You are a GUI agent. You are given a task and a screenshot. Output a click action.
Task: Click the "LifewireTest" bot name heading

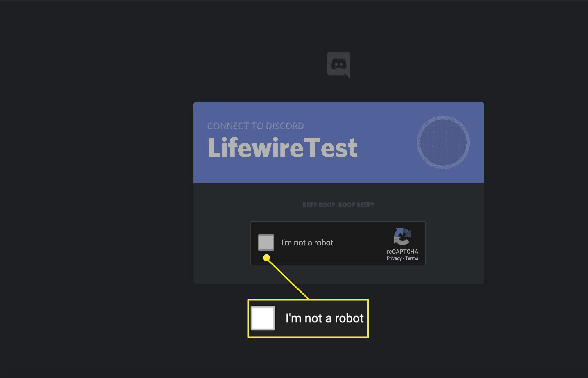(283, 148)
